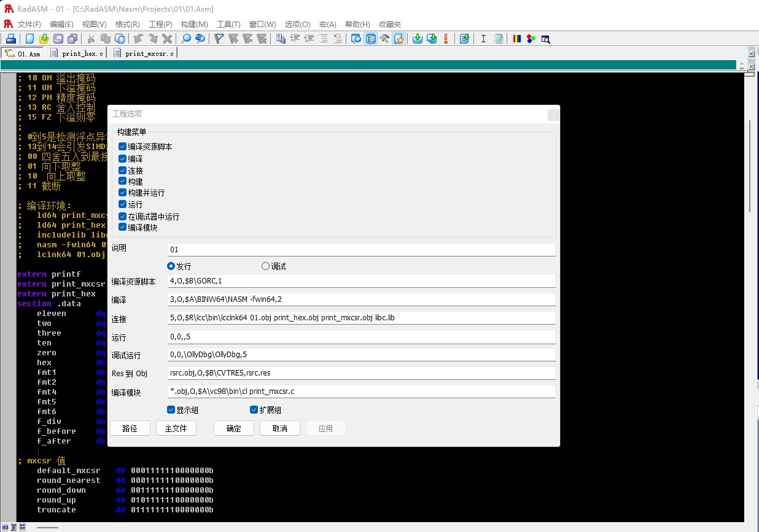Click the Save file toolbar icon

tap(58, 39)
